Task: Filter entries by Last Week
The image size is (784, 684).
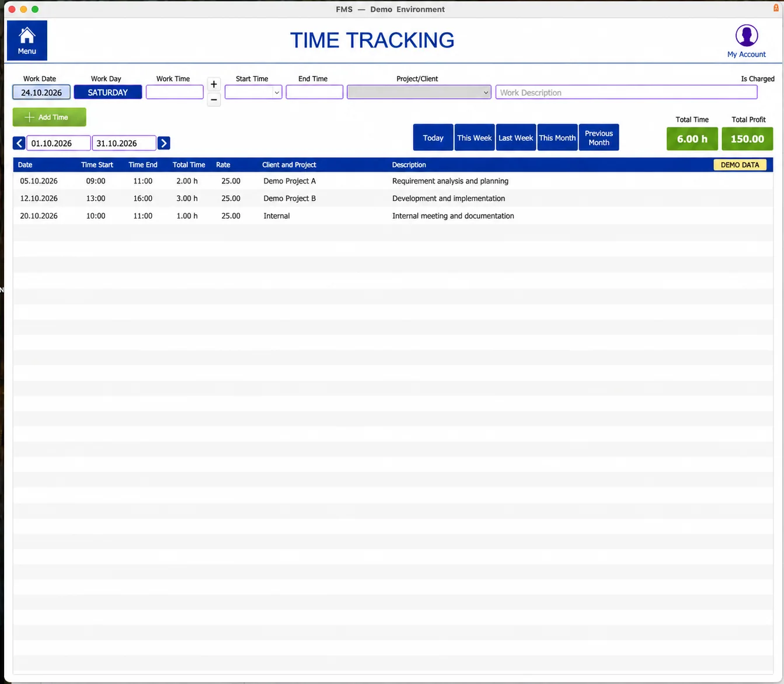Action: [x=516, y=138]
